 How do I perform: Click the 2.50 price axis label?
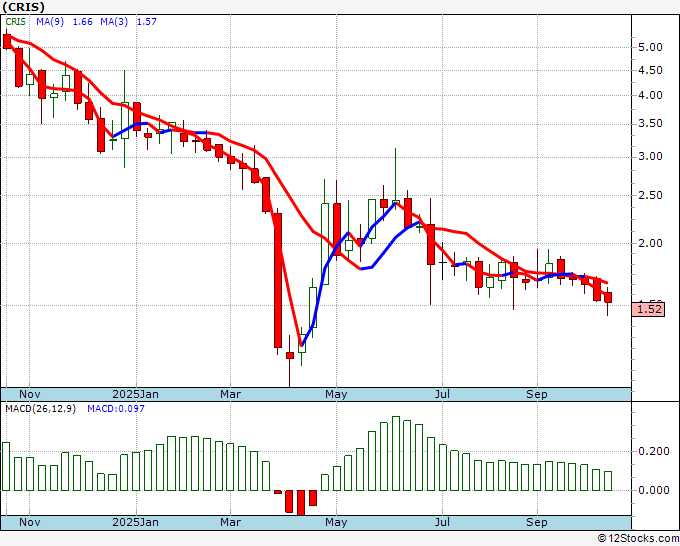pos(651,195)
